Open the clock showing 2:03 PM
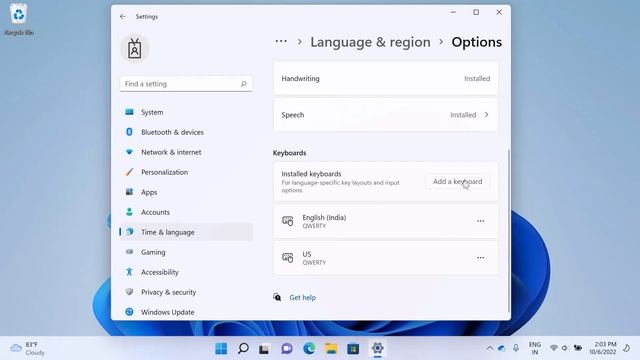This screenshot has height=360, width=640. coord(603,348)
